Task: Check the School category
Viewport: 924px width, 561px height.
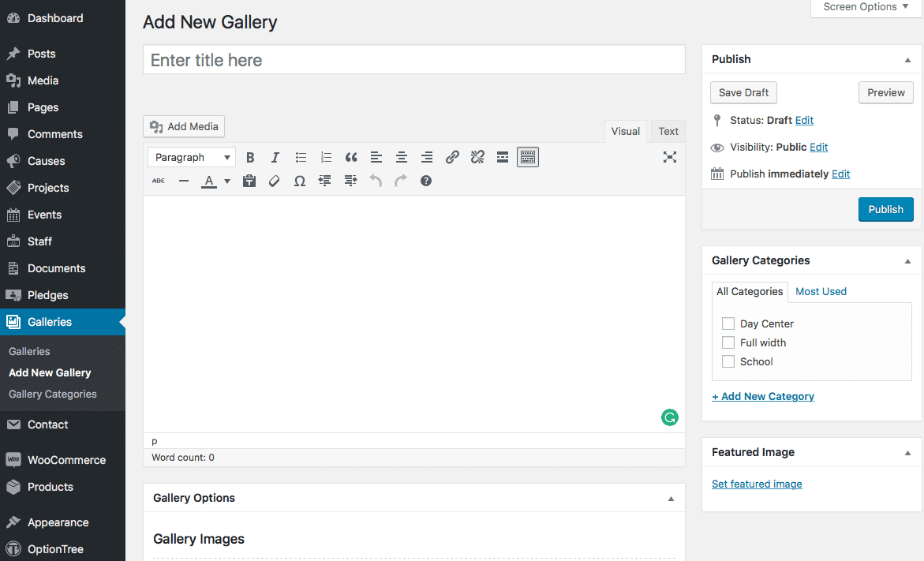Action: click(728, 361)
